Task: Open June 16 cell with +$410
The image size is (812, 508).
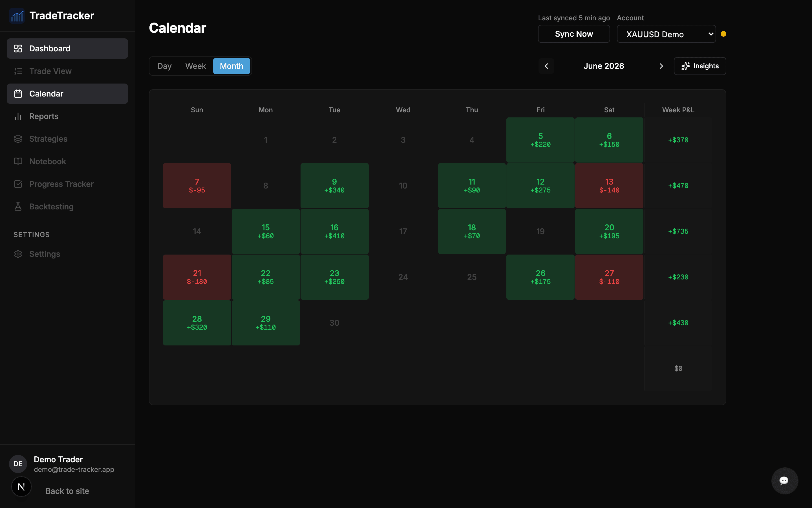Action: [335, 231]
